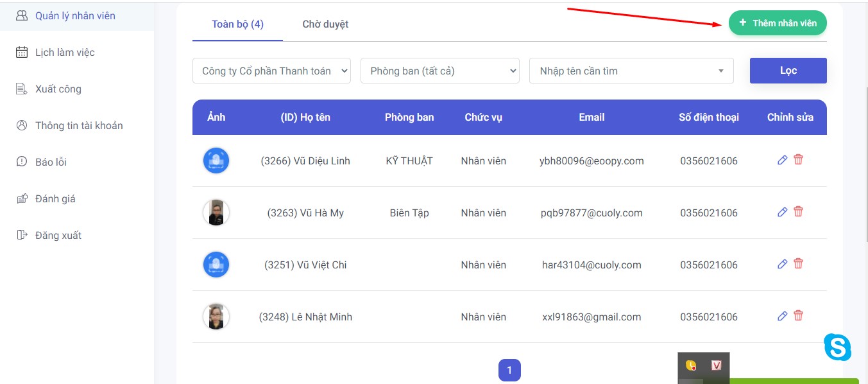Image resolution: width=868 pixels, height=384 pixels.
Task: Click red V icon in system tray
Action: 717,365
